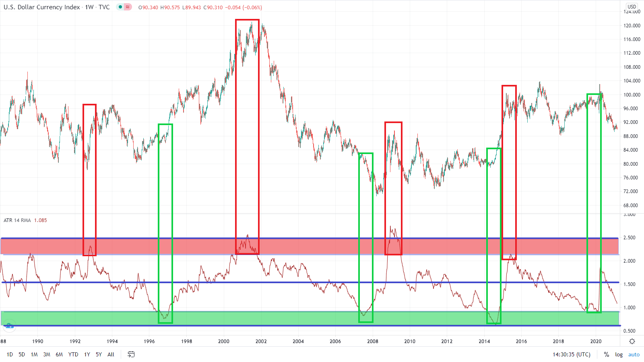Open timezone menu at 14:30:35 (UTC)
Viewport: 644px width, 362px height.
pyautogui.click(x=572, y=354)
